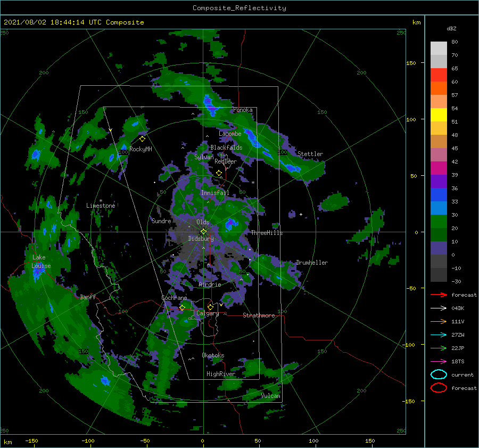
Task: Pick the red 60-65 dBZ swatch
Action: pos(439,75)
